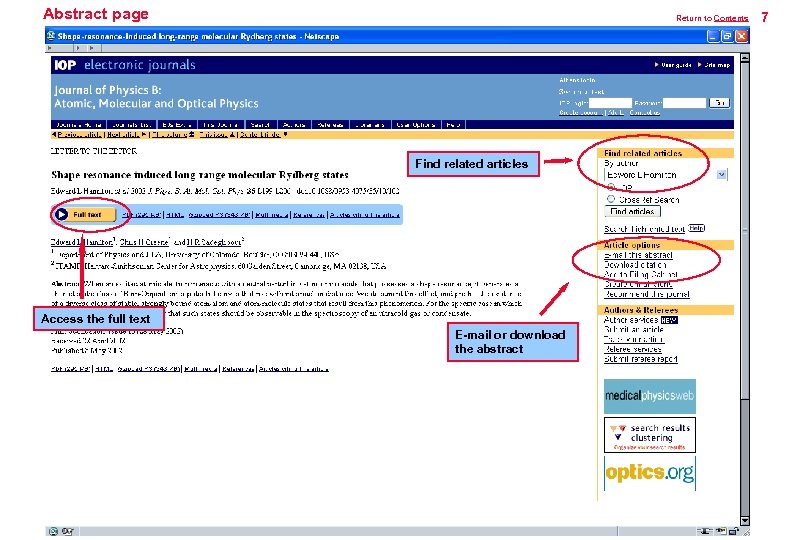This screenshot has height=540, width=794.
Task: Open the Submit an article link
Action: pos(633,329)
